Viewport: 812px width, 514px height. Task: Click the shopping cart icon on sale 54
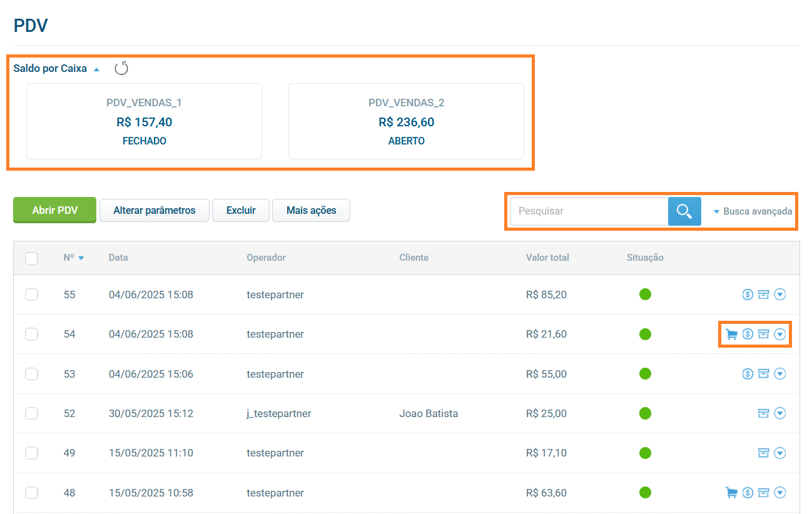pyautogui.click(x=731, y=335)
